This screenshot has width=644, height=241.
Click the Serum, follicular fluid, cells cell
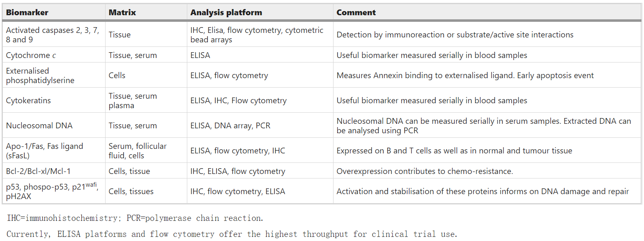pyautogui.click(x=138, y=151)
